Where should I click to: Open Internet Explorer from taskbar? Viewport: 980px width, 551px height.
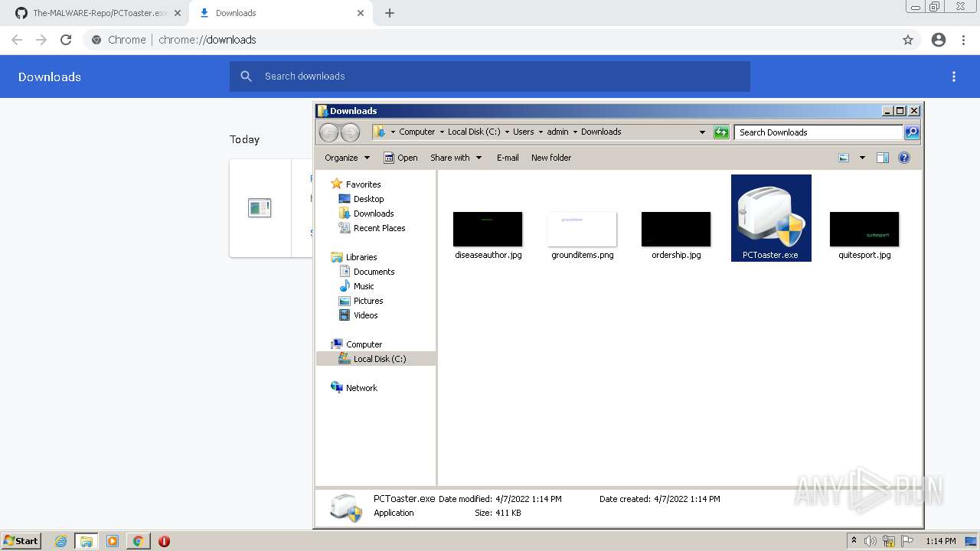click(x=61, y=541)
